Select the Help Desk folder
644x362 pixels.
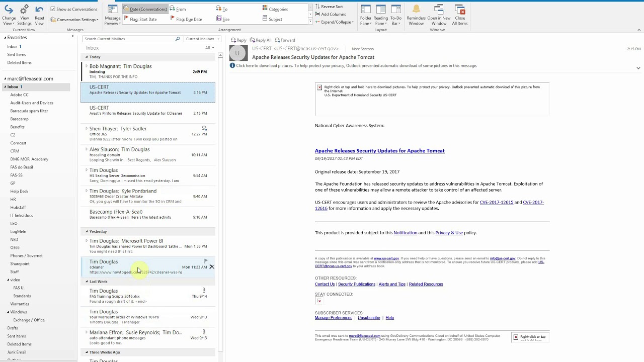[19, 192]
